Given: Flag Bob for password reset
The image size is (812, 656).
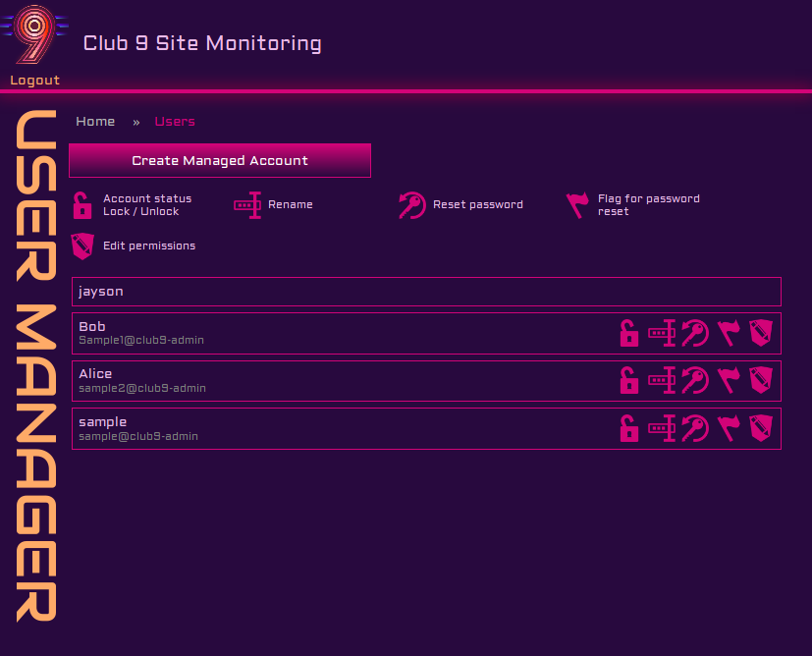Looking at the screenshot, I should point(728,334).
